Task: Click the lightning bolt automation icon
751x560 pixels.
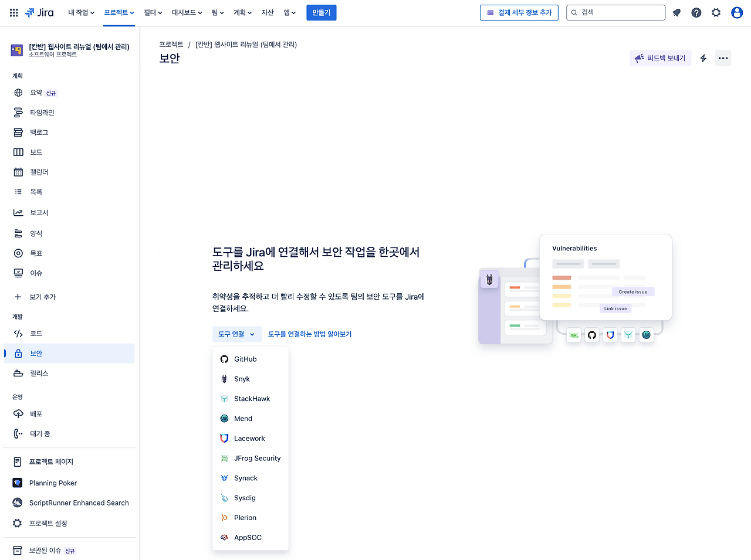Action: pyautogui.click(x=703, y=58)
